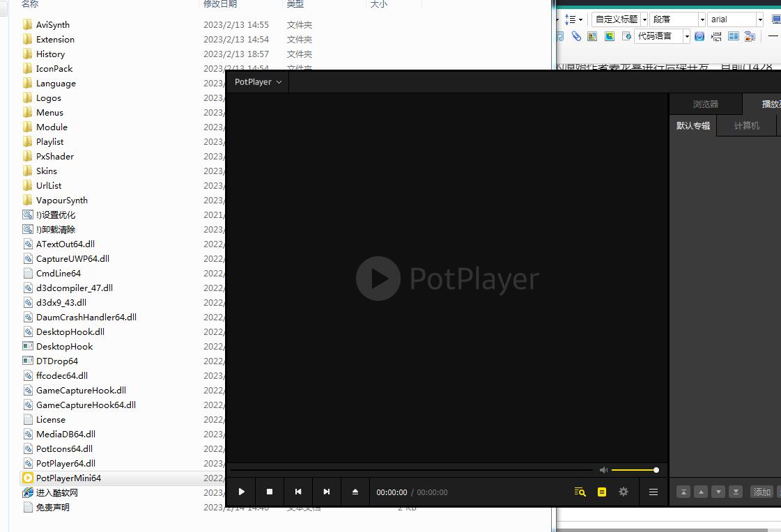Viewport: 781px width, 532px height.
Task: Click the Stop button in PotPlayer
Action: (270, 492)
